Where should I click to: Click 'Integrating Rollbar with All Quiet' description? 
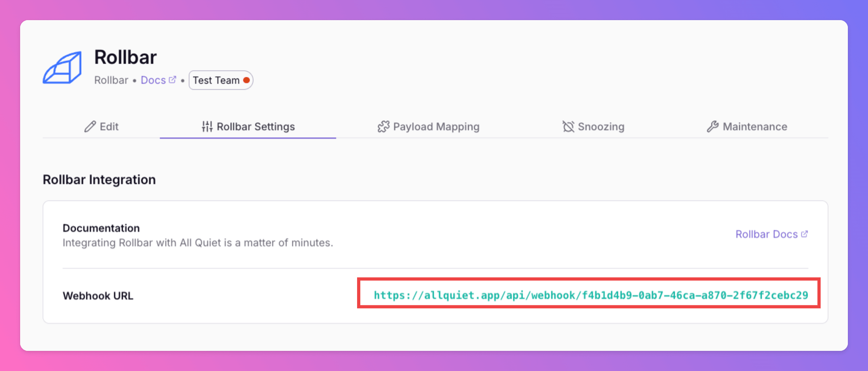click(x=198, y=243)
